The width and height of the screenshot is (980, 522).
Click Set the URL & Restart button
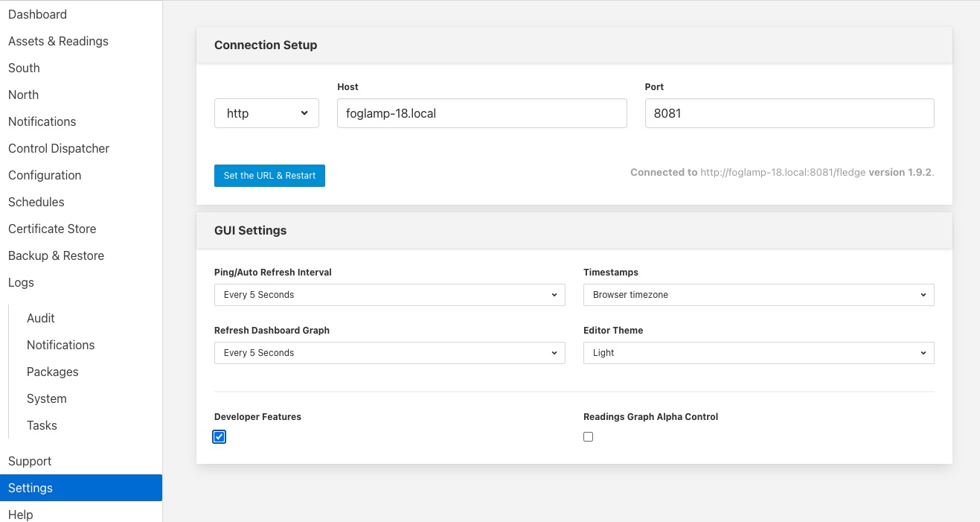click(x=269, y=176)
